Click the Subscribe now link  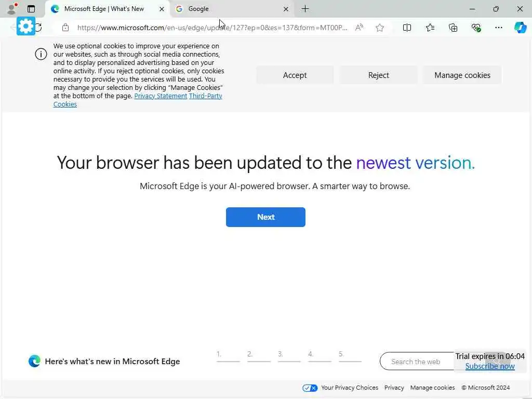pos(490,366)
